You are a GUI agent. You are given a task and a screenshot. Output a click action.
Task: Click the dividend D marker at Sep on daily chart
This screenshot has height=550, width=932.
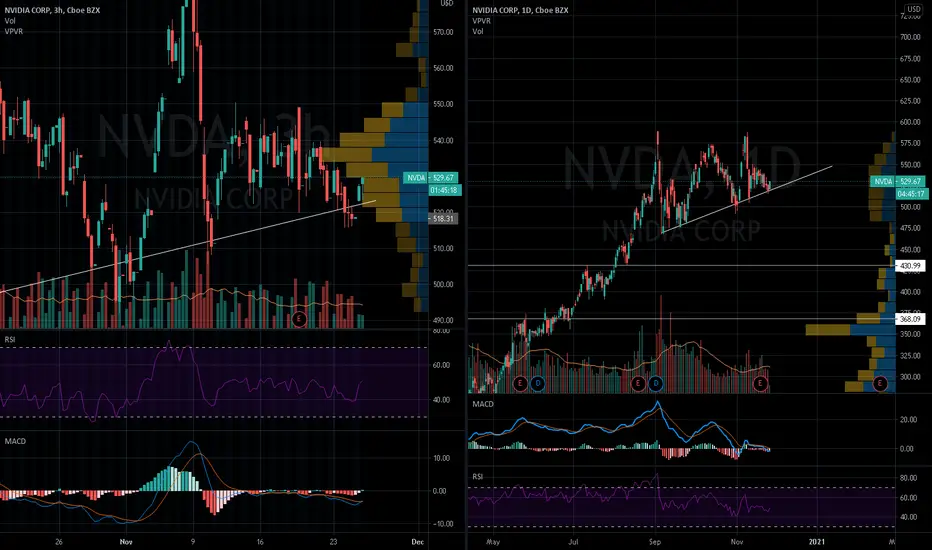(656, 384)
